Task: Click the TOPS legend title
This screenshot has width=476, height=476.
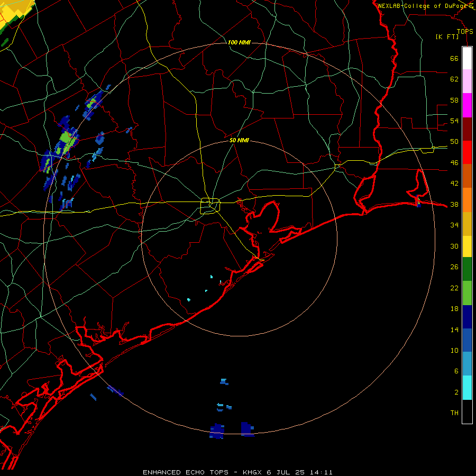Action: [465, 31]
